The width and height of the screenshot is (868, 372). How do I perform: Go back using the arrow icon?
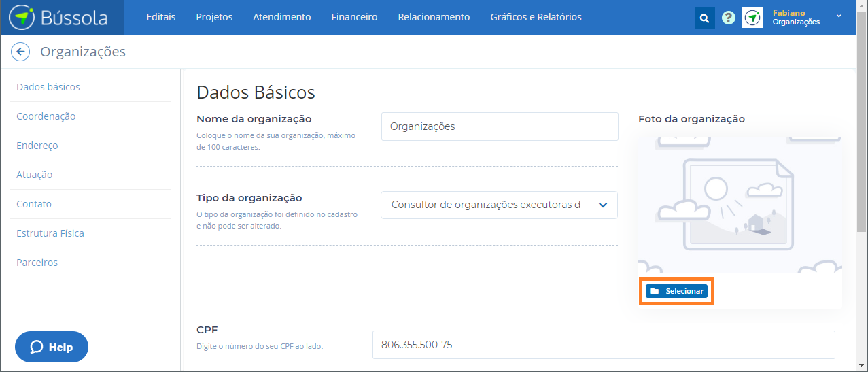(20, 52)
